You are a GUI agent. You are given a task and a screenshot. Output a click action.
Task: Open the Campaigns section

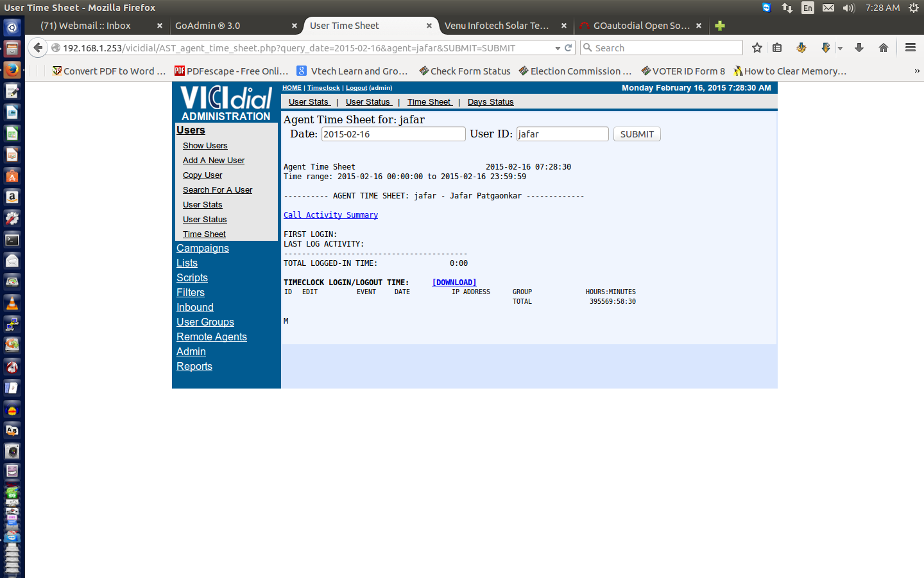pyautogui.click(x=203, y=249)
